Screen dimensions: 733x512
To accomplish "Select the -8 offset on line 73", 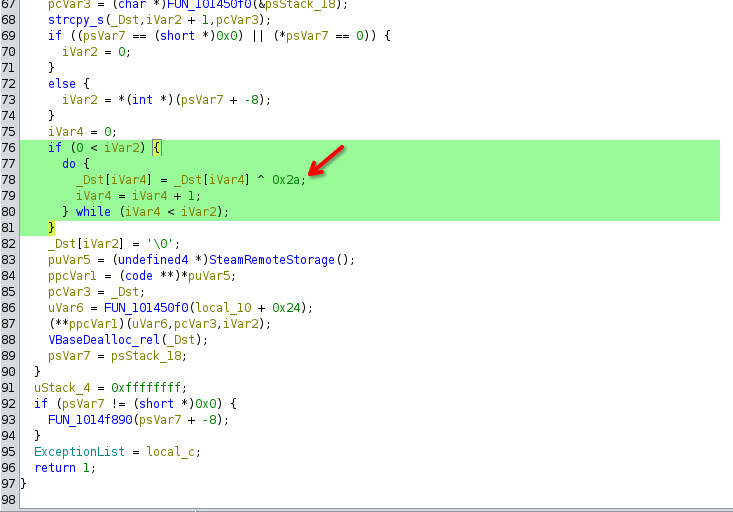I will pos(252,100).
